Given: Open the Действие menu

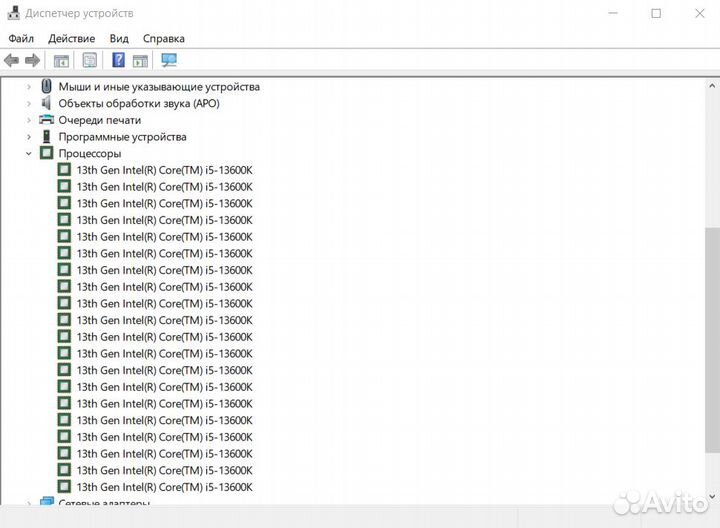Looking at the screenshot, I should tap(71, 38).
